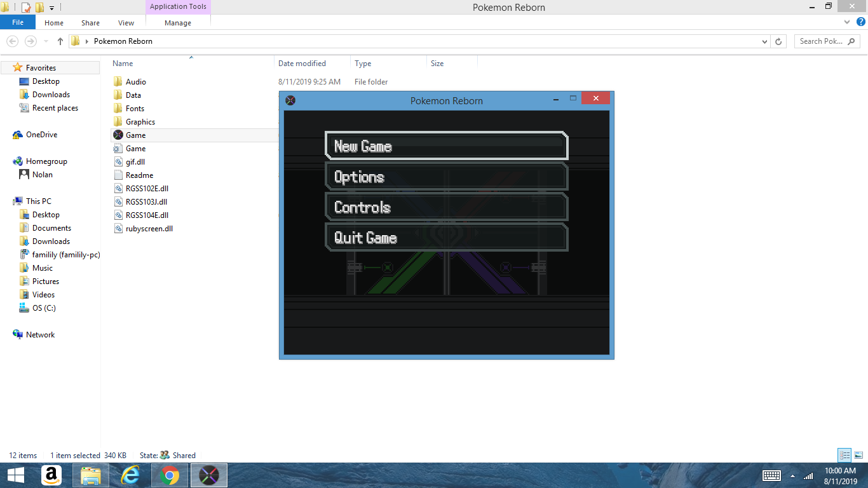Choose Controls in the game menu
868x488 pixels.
[x=446, y=207]
